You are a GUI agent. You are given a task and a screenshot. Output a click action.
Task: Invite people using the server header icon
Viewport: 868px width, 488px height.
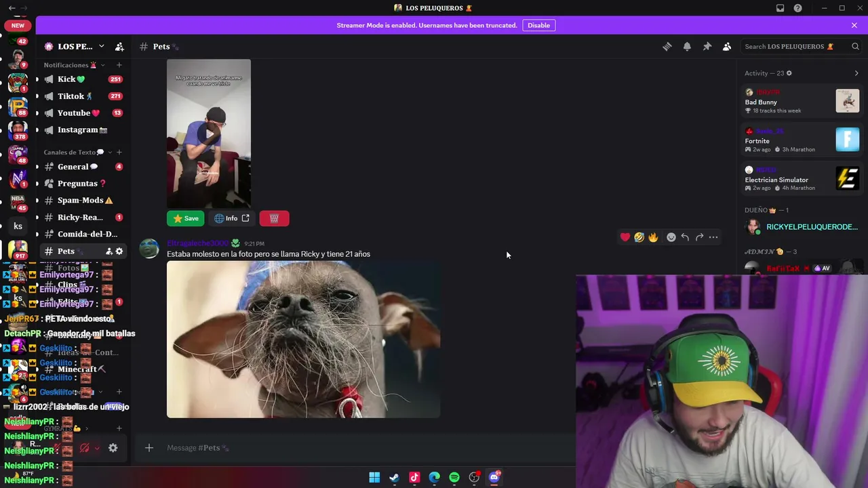tap(119, 47)
